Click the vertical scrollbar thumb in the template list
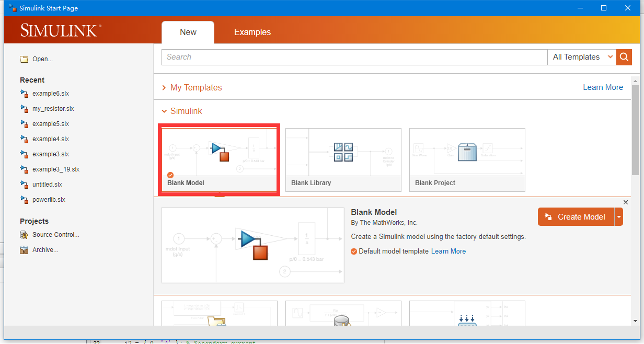This screenshot has width=644, height=344. pyautogui.click(x=635, y=130)
